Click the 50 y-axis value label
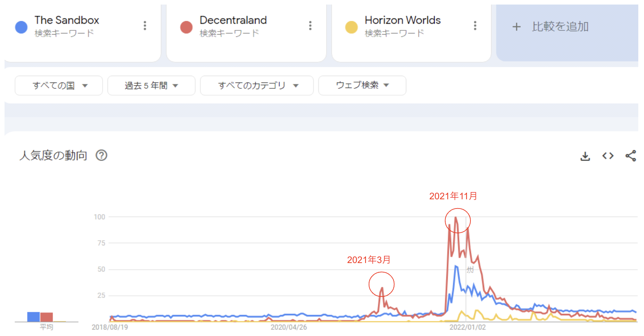Screen dimensions: 644x336 [x=101, y=269]
